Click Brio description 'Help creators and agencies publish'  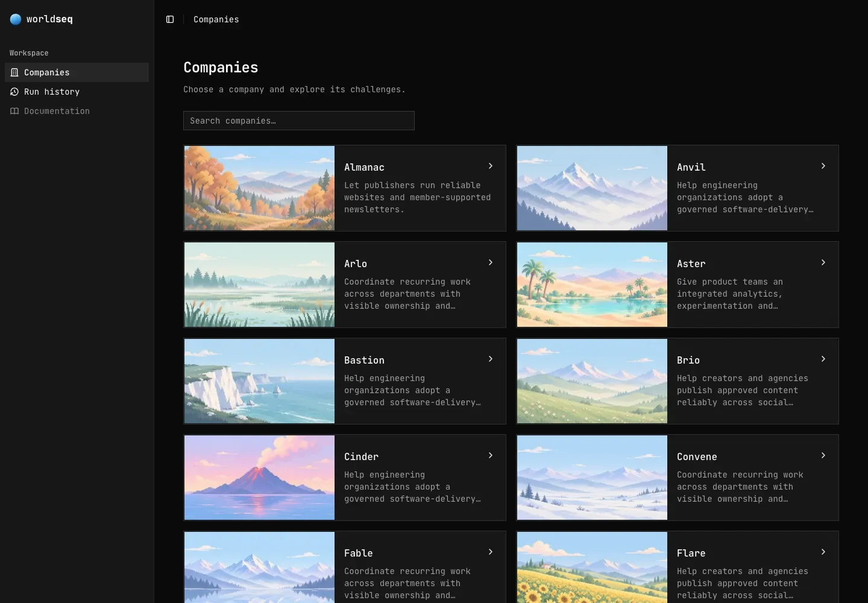pos(743,390)
